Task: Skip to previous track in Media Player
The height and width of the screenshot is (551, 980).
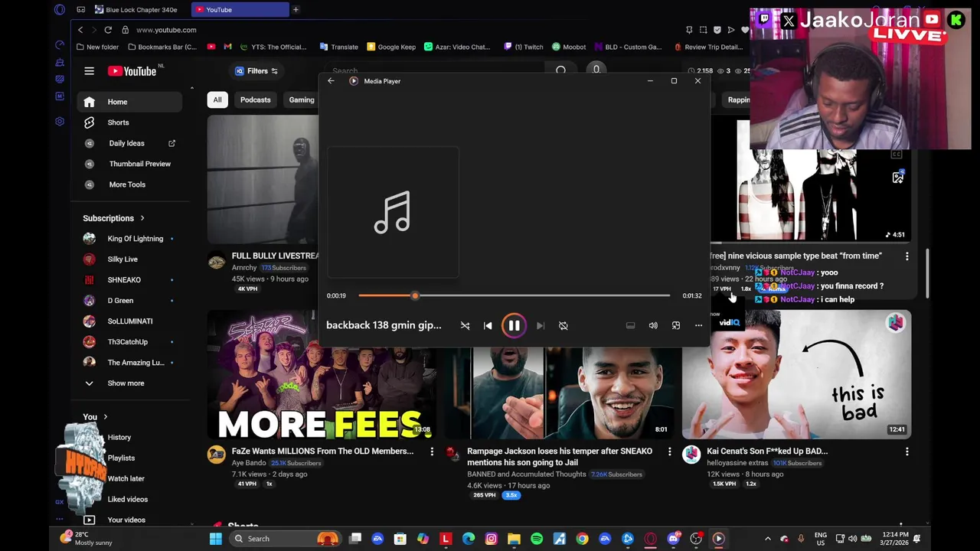Action: (x=488, y=325)
